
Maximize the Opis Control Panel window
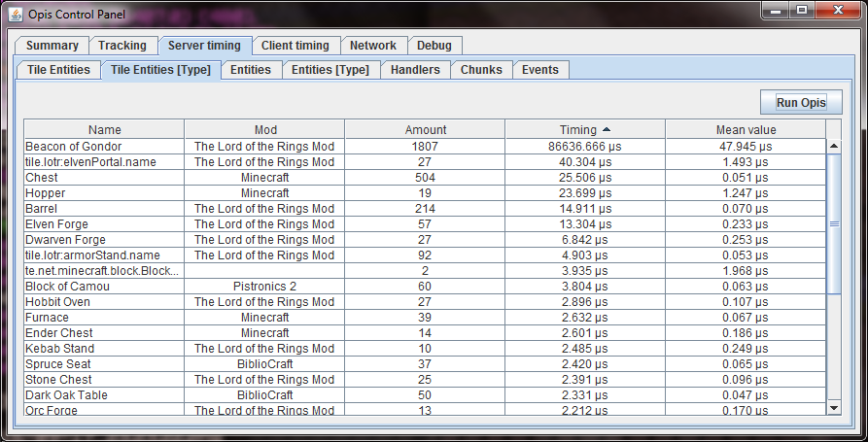click(x=802, y=10)
